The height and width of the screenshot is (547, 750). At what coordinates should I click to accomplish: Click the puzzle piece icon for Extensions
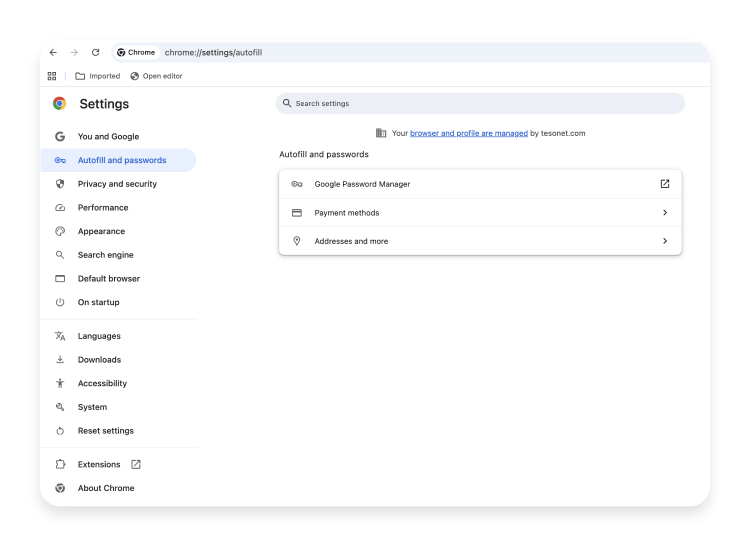coord(60,464)
